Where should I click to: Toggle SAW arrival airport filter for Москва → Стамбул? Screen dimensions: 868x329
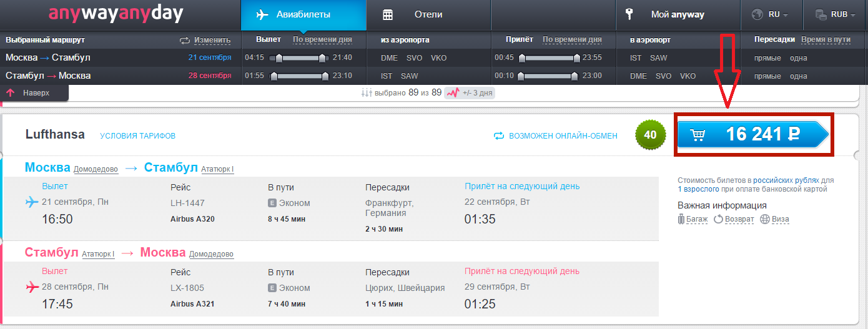click(659, 58)
